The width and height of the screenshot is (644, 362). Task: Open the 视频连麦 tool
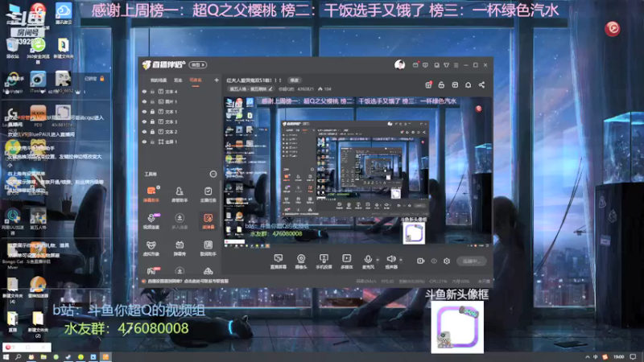coord(151,220)
